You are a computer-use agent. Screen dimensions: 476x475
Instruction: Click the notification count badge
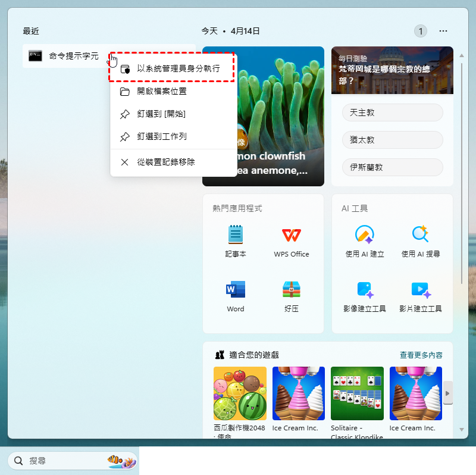(421, 31)
